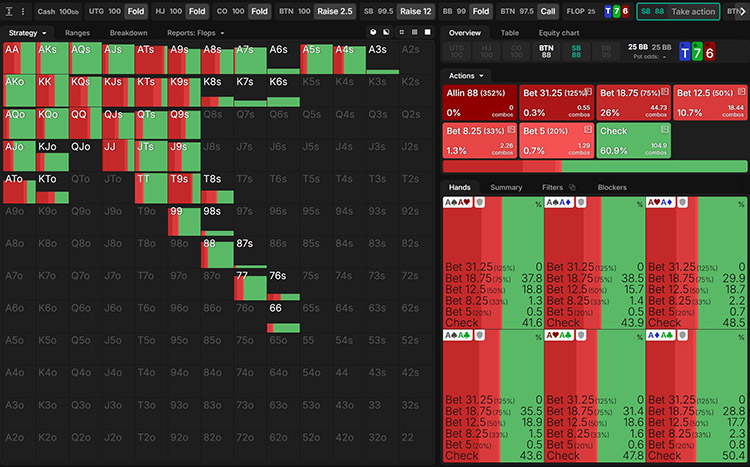
Task: Open the Strategy dropdown
Action: click(26, 33)
